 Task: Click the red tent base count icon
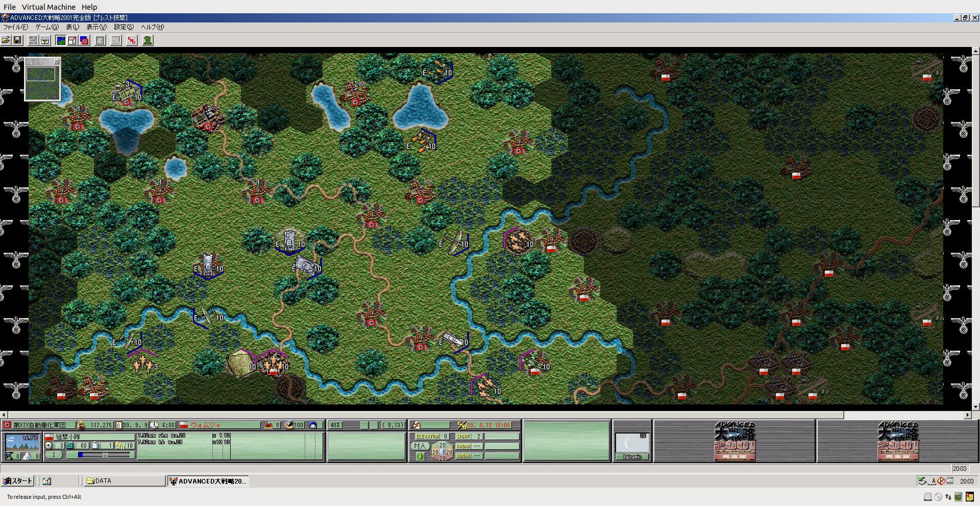click(x=268, y=425)
